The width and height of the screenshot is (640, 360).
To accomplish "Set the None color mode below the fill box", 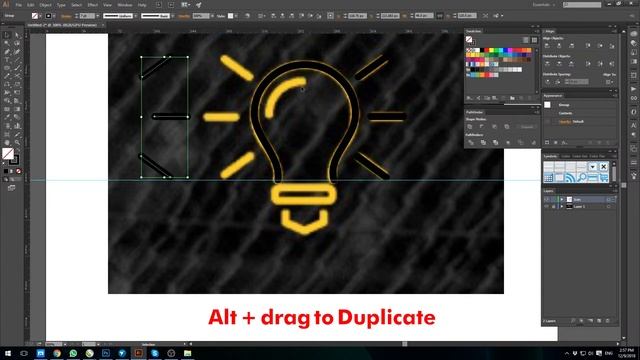I will coord(18,171).
